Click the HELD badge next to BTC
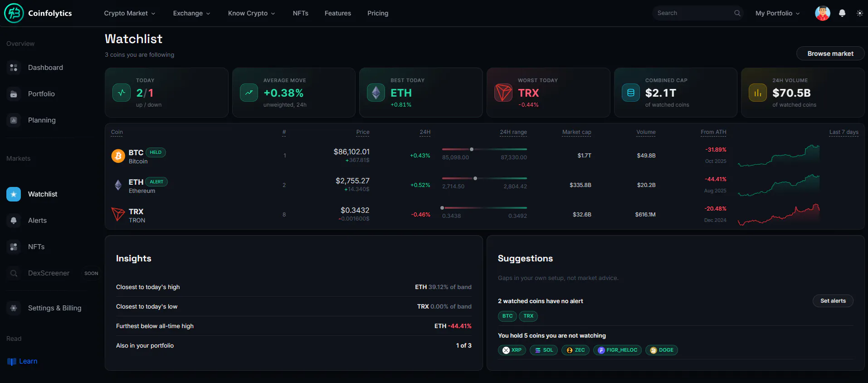The width and height of the screenshot is (868, 383). pyautogui.click(x=156, y=152)
